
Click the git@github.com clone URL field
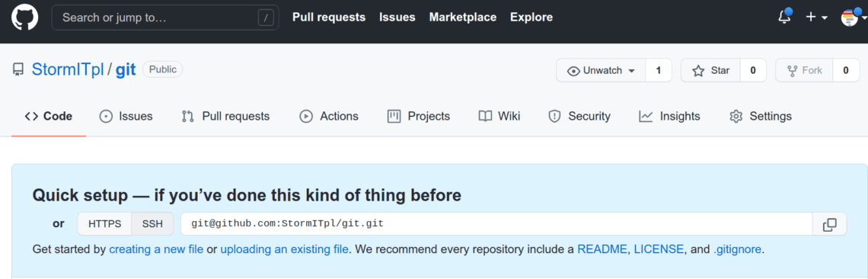[496, 224]
